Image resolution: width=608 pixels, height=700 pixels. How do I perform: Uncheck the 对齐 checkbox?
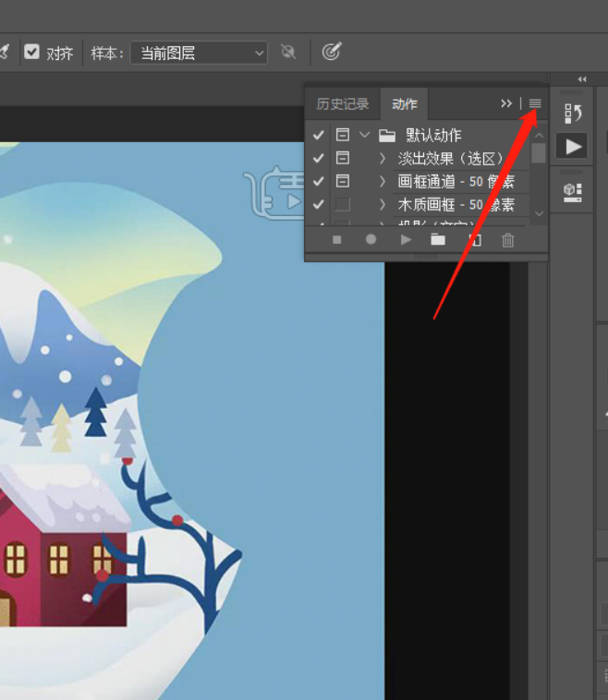(32, 53)
